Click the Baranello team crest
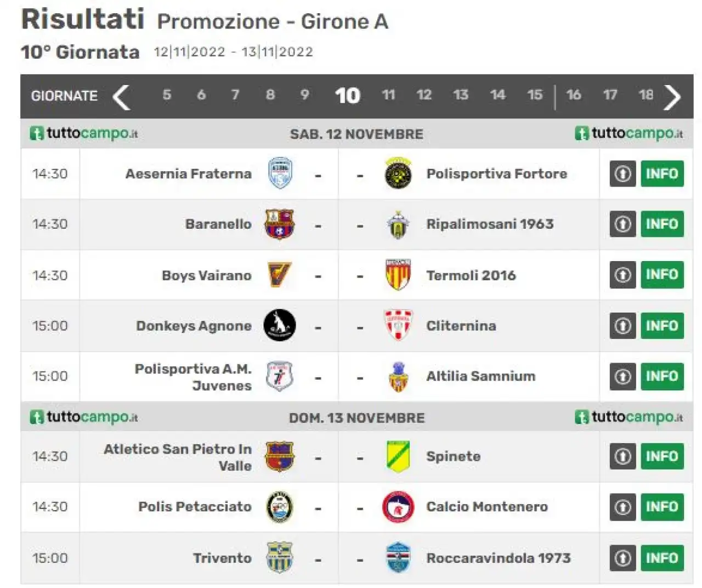The width and height of the screenshot is (702, 588). pyautogui.click(x=280, y=224)
